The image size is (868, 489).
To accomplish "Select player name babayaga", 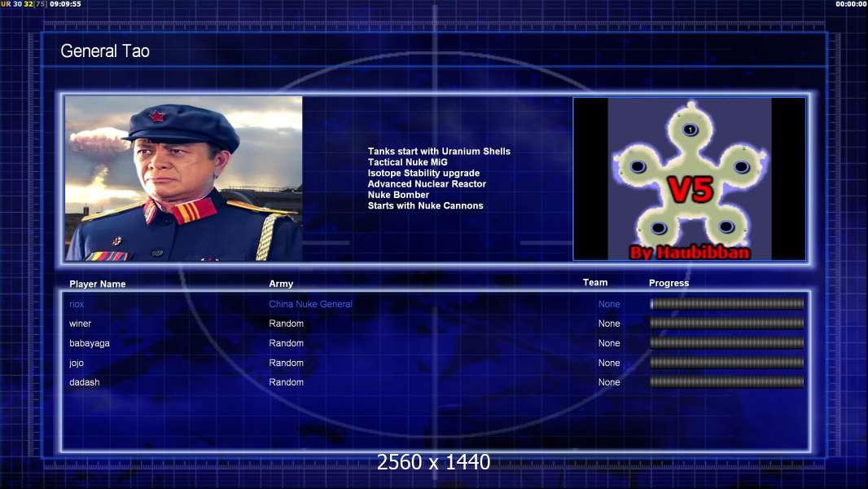I will [x=89, y=343].
